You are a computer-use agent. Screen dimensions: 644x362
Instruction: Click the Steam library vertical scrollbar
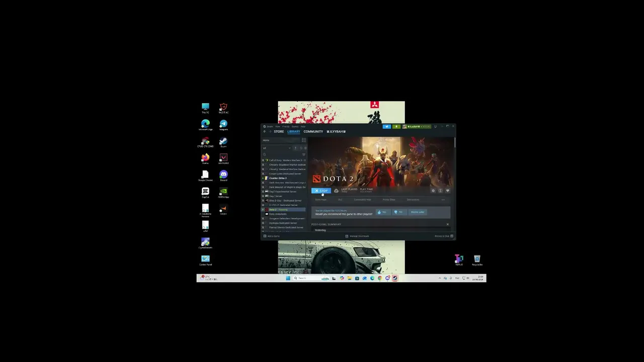pos(455,142)
